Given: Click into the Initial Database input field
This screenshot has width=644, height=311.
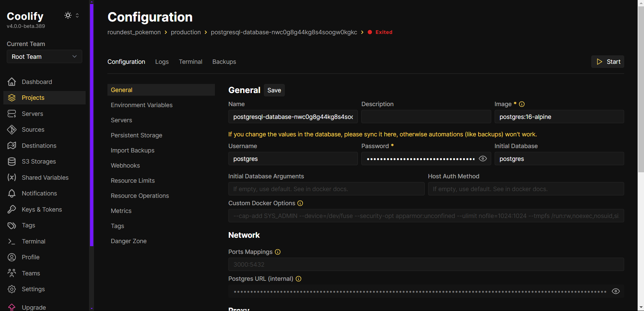Looking at the screenshot, I should tap(559, 159).
